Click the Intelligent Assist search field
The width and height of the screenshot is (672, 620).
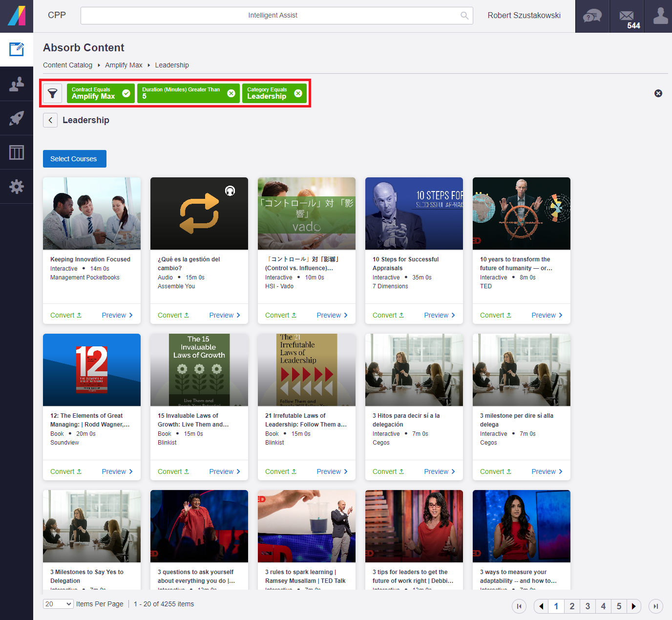coord(276,16)
